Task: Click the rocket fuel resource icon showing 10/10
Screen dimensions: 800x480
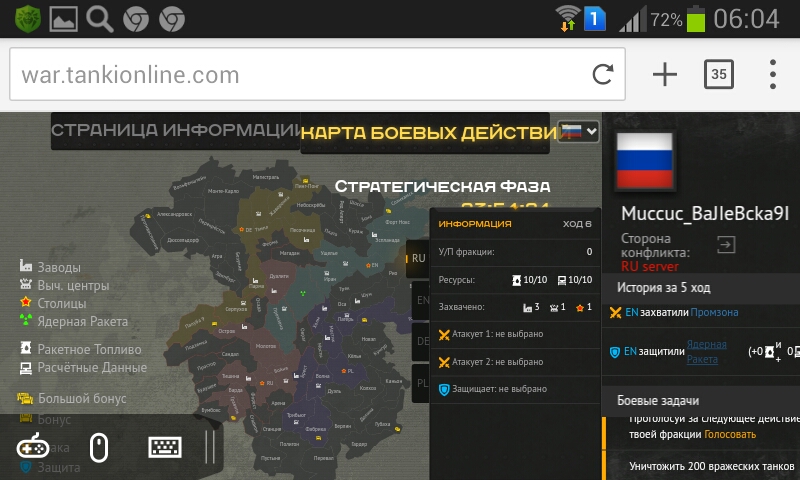Action: point(516,280)
